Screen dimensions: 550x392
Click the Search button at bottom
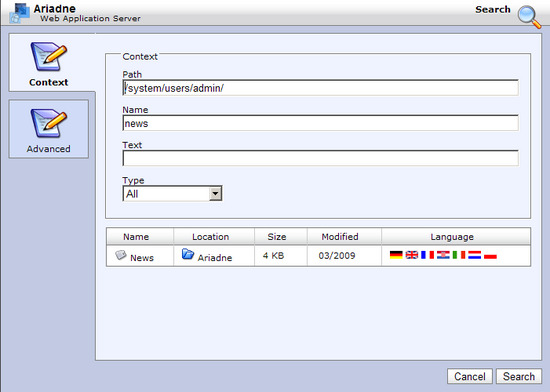tap(519, 376)
